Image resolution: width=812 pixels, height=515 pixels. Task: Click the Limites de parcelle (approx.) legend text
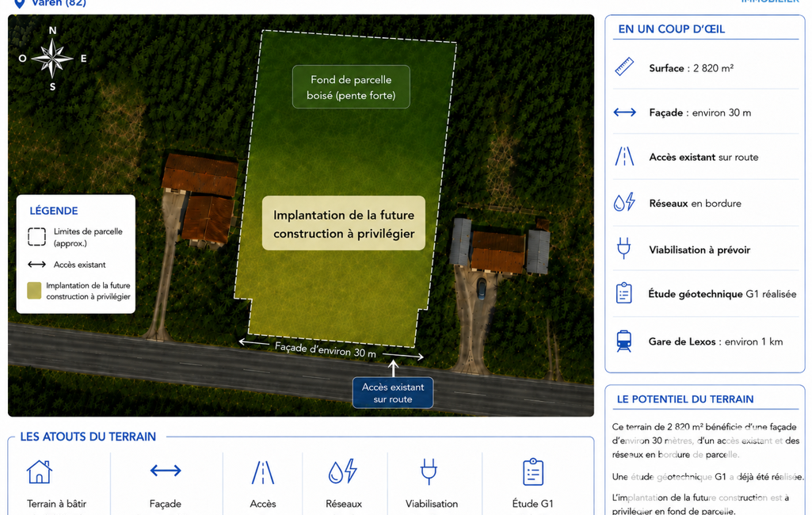tap(88, 237)
